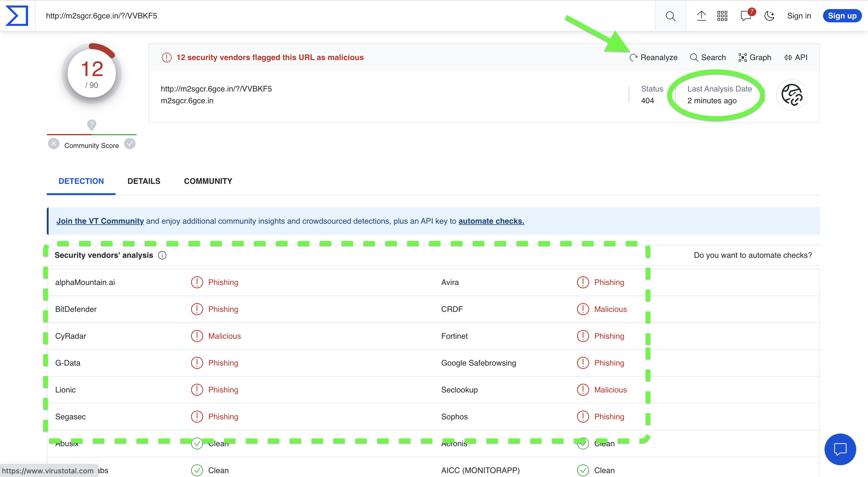Vote positive with the checkmark community score icon

129,144
